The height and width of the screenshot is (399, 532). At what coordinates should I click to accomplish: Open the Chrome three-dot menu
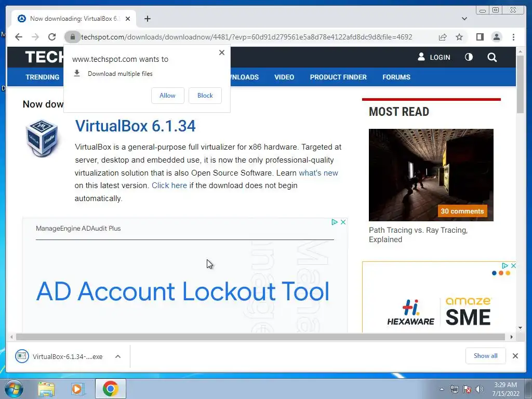513,37
